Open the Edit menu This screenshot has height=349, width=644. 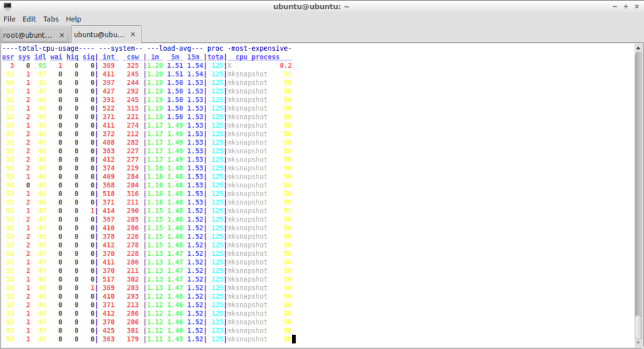(x=29, y=19)
